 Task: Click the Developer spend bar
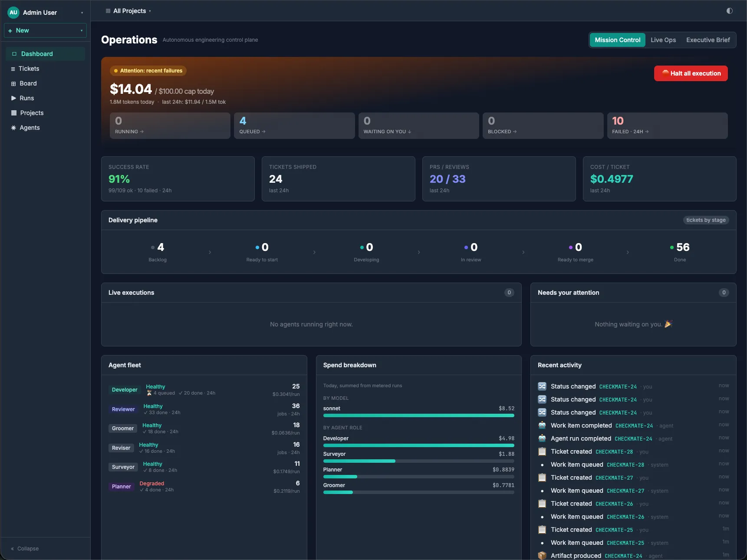point(419,445)
